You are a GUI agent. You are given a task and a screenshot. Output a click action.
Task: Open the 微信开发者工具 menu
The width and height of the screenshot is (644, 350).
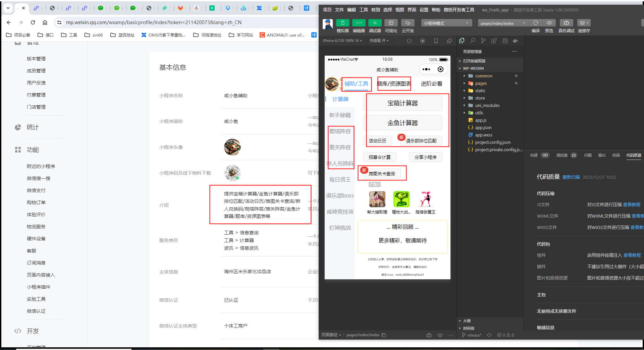tap(459, 10)
